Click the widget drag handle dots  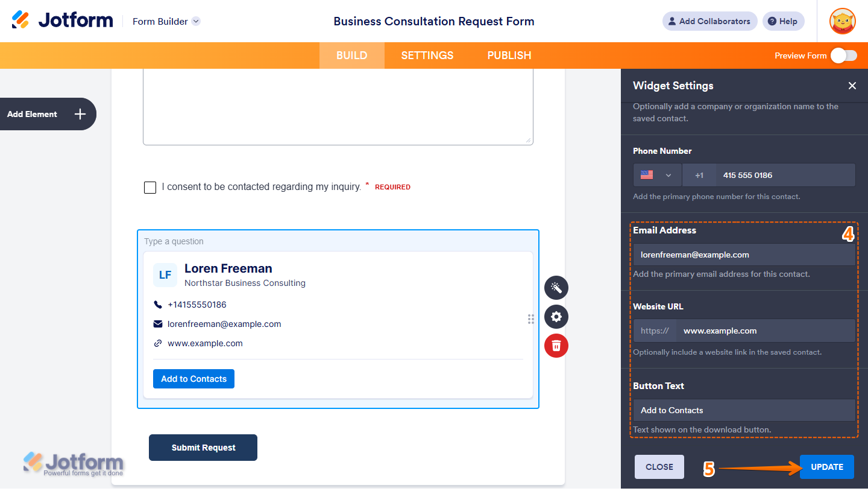[531, 319]
